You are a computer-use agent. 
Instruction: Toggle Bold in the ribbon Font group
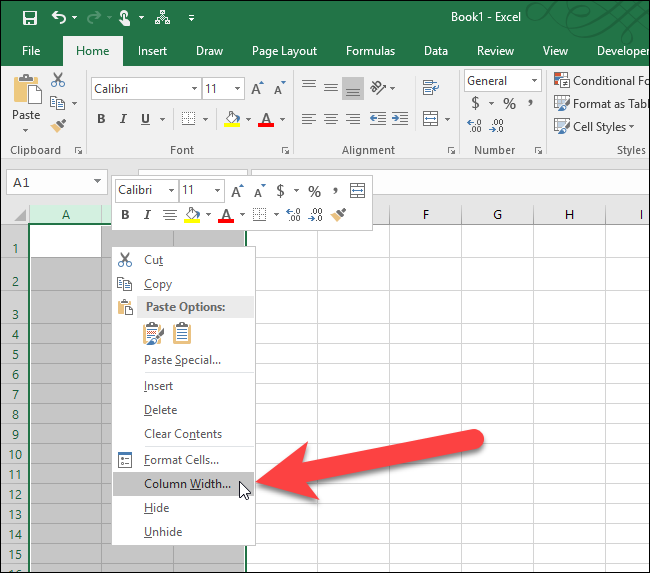pos(101,119)
